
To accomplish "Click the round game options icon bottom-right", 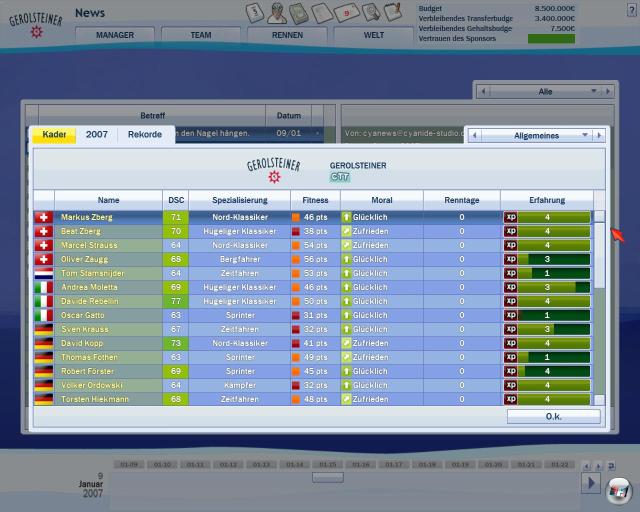I will tap(619, 490).
